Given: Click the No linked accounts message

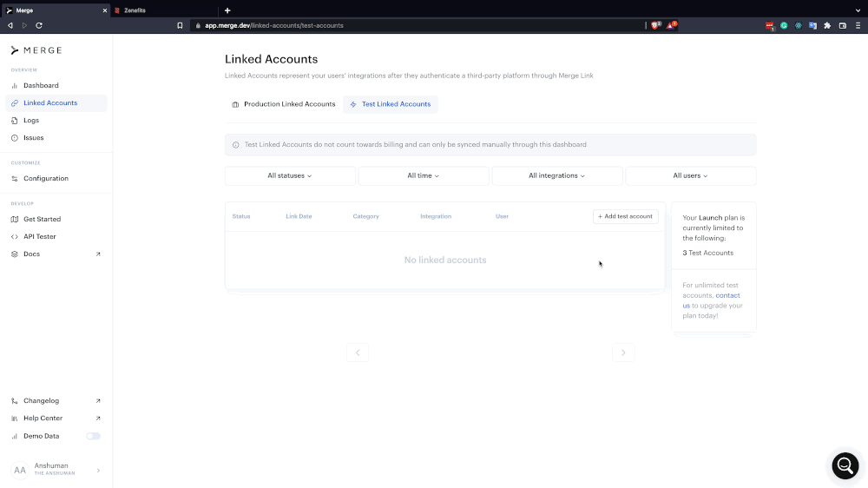Looking at the screenshot, I should pos(445,260).
